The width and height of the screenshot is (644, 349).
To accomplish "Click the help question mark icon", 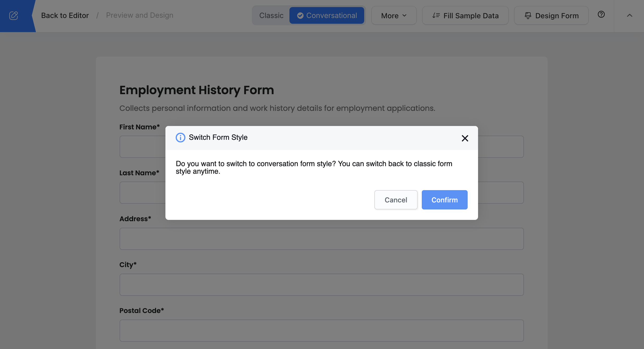I will click(x=601, y=15).
